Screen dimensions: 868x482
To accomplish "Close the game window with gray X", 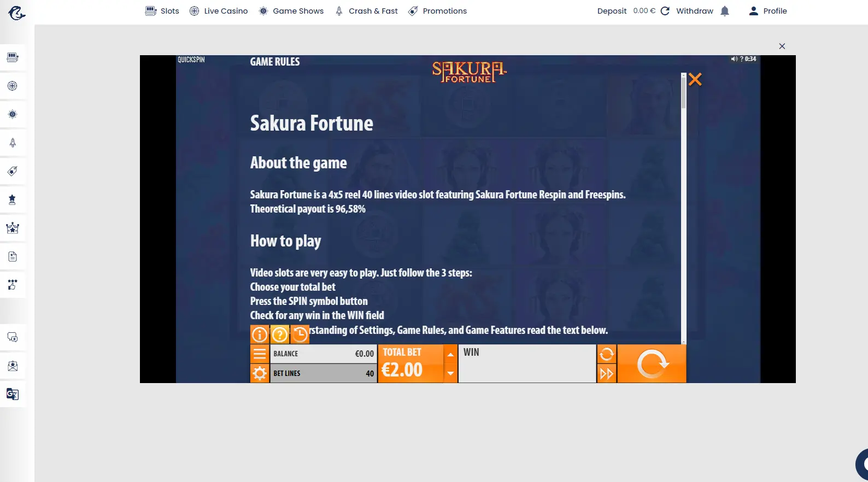I will point(782,46).
